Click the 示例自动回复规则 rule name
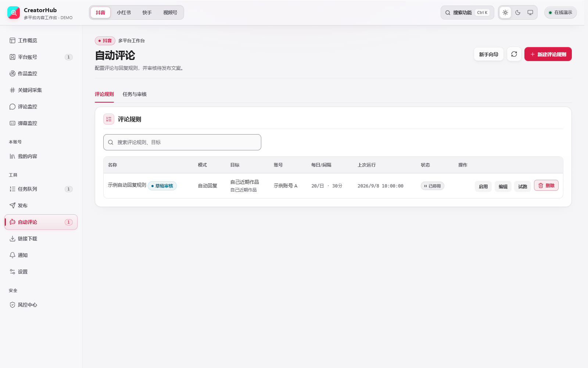This screenshot has height=368, width=588. [x=127, y=185]
